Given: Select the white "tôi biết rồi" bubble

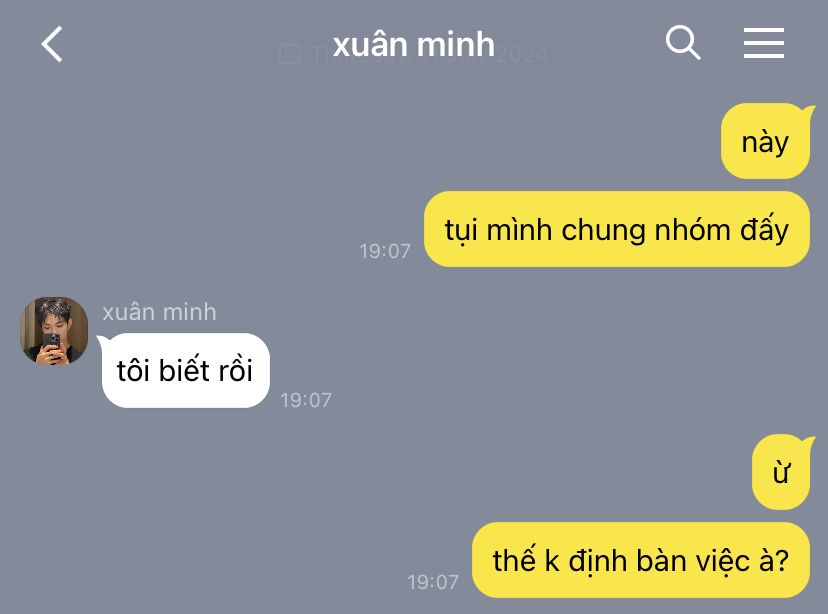Looking at the screenshot, I should click(x=185, y=370).
